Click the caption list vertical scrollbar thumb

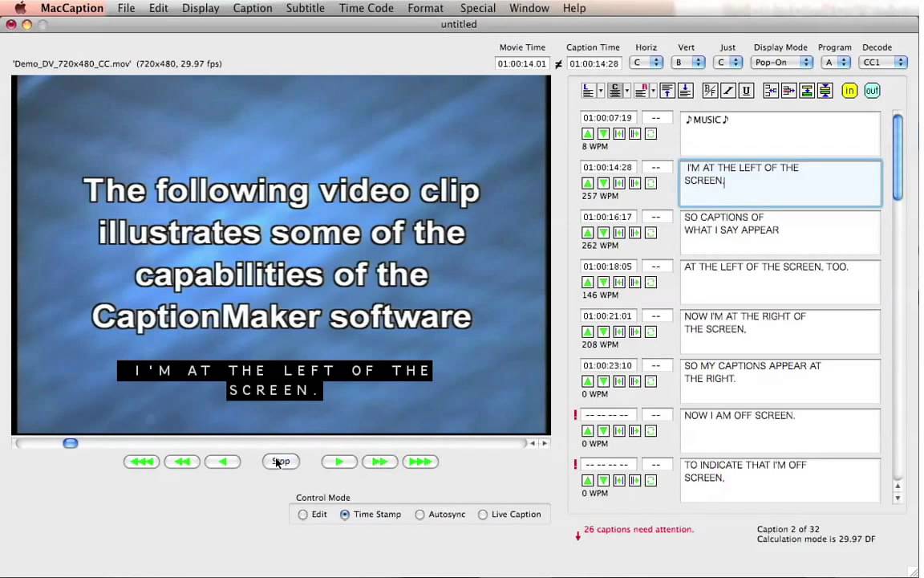(x=898, y=157)
